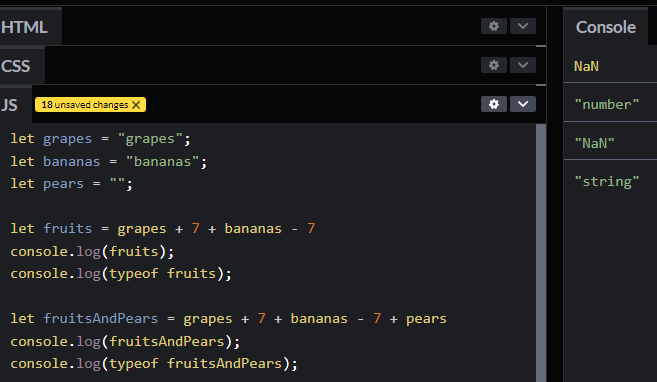Expand the CSS editor dropdown chevron
Viewport: 657px width, 382px height.
click(522, 65)
